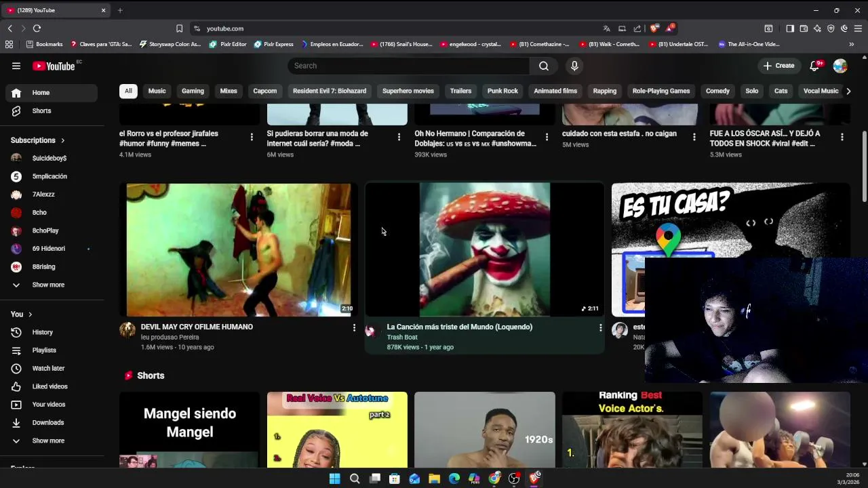
Task: Activate voice search microphone
Action: [x=574, y=66]
